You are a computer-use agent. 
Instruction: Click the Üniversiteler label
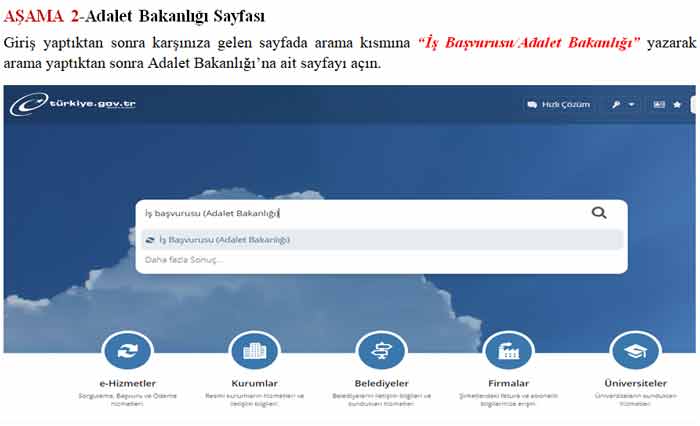[x=635, y=383]
